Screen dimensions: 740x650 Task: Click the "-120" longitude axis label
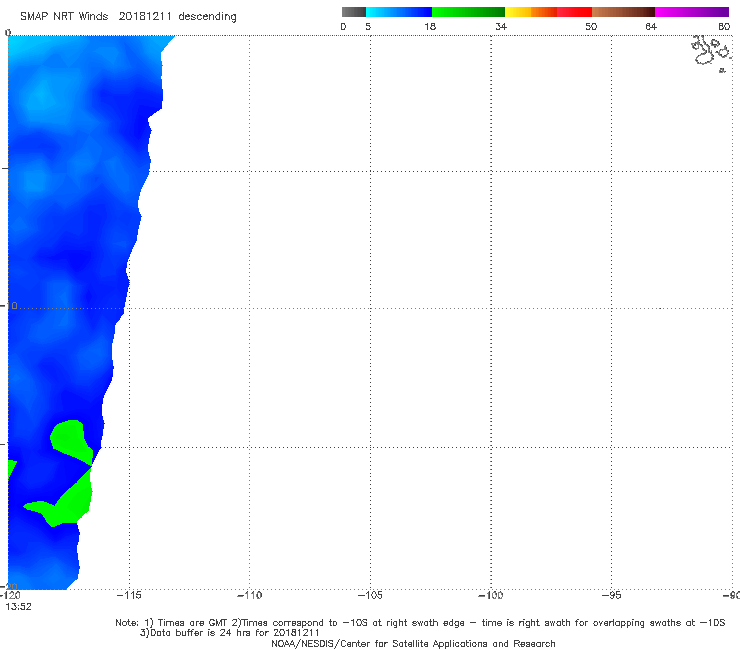pos(10,596)
